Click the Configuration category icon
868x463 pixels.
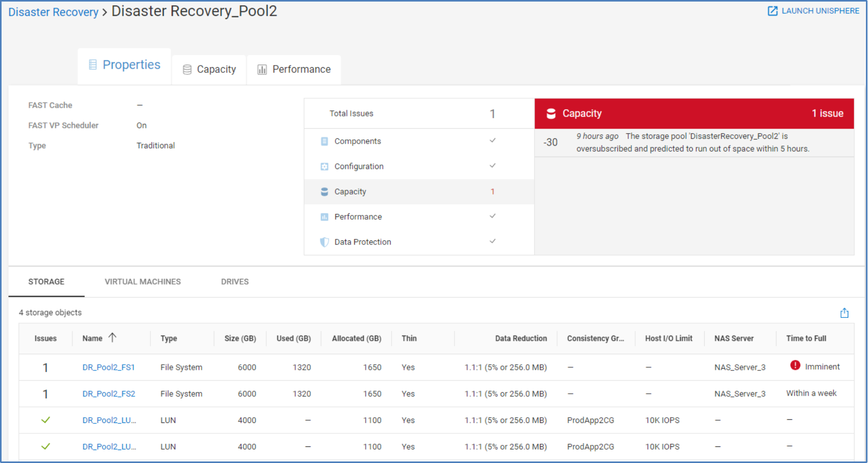pyautogui.click(x=325, y=166)
